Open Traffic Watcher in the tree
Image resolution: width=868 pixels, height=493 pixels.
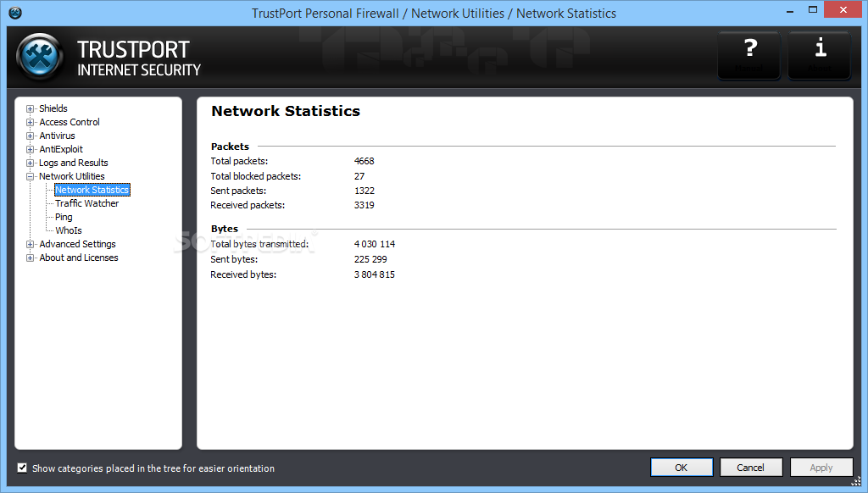click(87, 203)
